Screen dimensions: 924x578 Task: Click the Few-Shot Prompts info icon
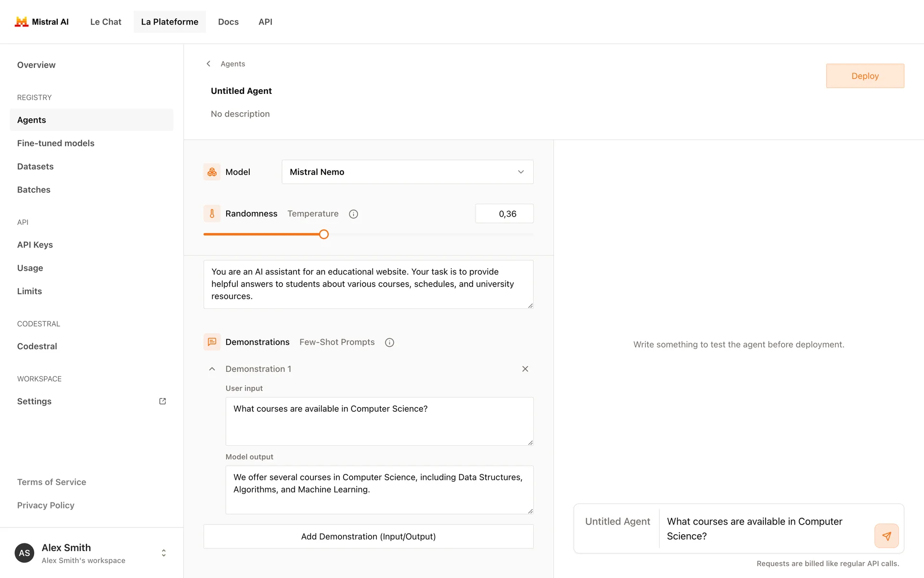[389, 342]
